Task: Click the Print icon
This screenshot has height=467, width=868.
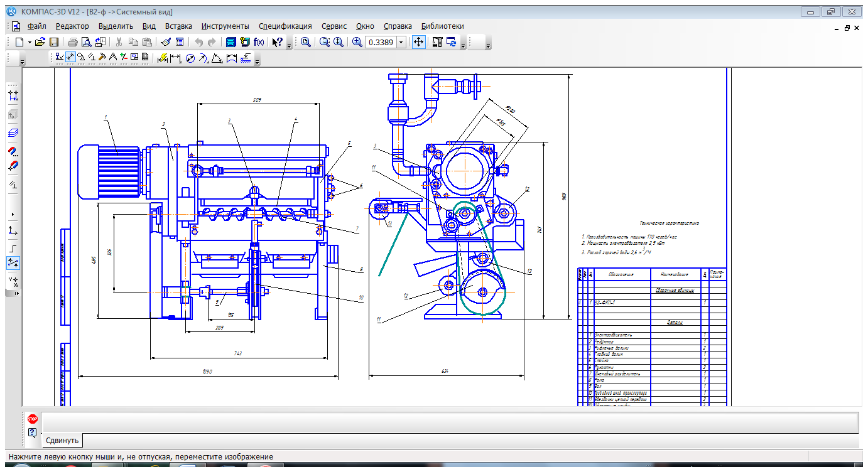Action: coord(73,42)
